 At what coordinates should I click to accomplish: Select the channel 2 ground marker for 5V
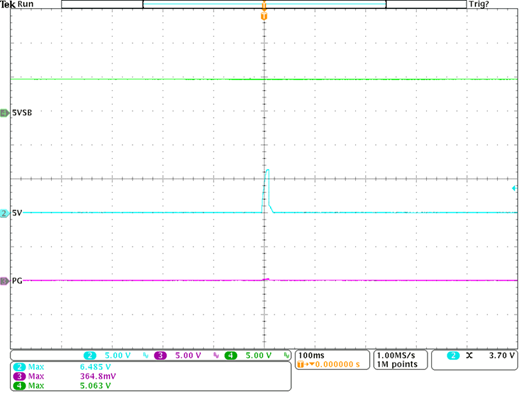point(4,213)
